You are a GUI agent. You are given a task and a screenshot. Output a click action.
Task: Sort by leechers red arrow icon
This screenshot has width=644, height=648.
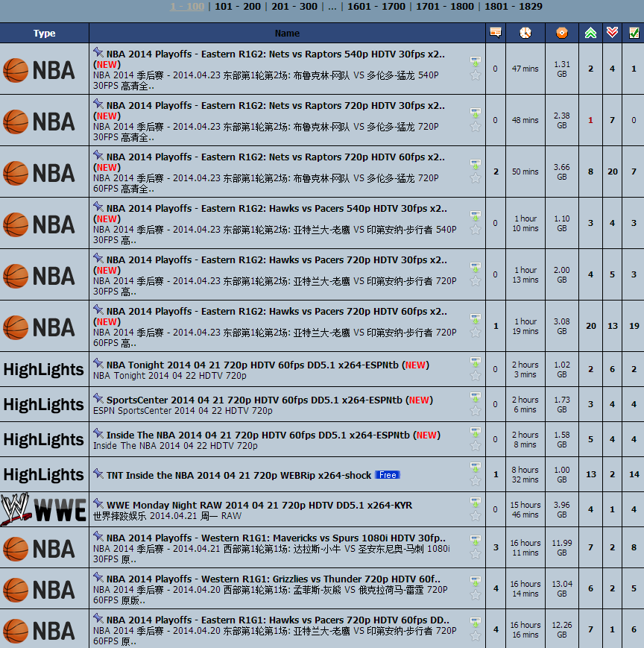point(612,32)
